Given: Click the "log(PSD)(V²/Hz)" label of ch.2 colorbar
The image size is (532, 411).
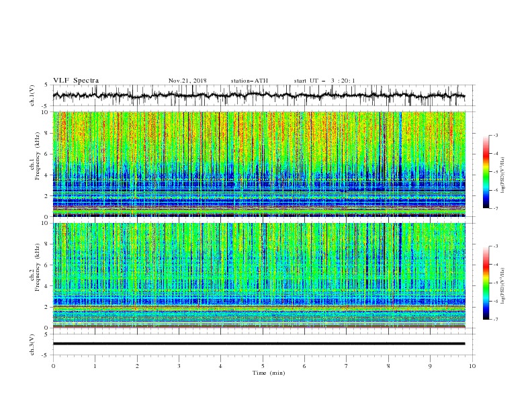Looking at the screenshot, I should pyautogui.click(x=502, y=286).
